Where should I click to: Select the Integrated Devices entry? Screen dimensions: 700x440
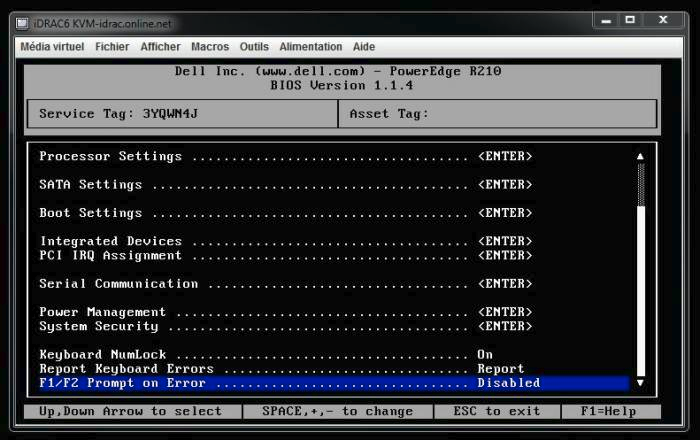tap(111, 241)
